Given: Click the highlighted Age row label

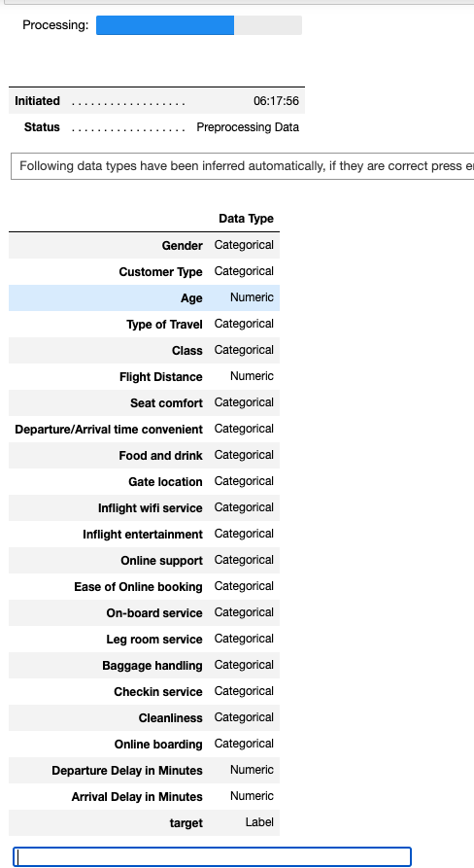Looking at the screenshot, I should click(191, 297).
